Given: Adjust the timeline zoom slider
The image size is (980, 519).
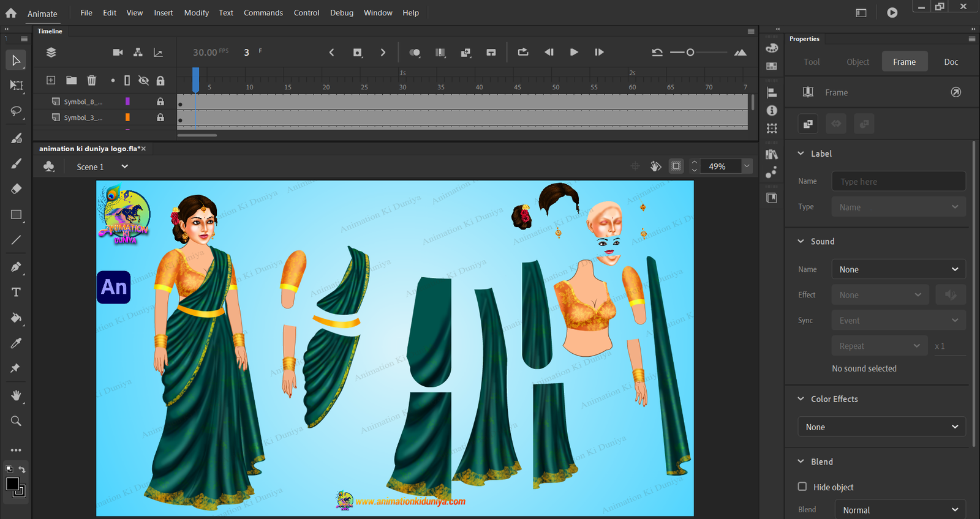Looking at the screenshot, I should point(690,53).
